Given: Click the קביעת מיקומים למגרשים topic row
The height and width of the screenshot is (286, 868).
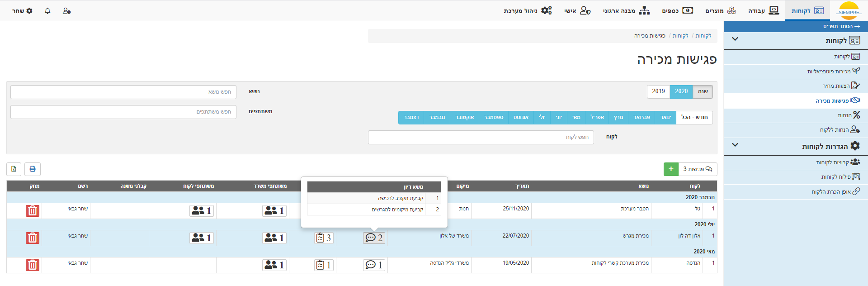Looking at the screenshot, I should [374, 210].
